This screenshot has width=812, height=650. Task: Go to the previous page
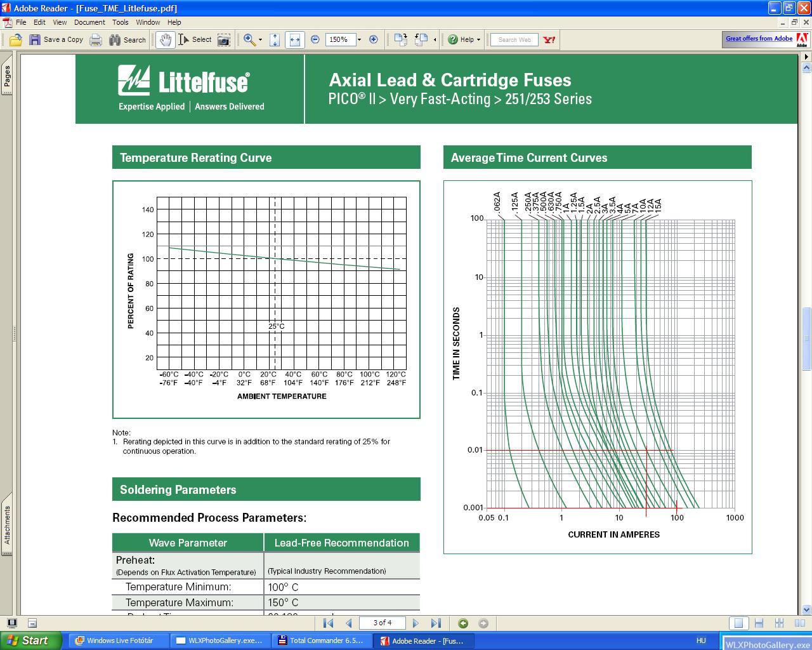348,623
